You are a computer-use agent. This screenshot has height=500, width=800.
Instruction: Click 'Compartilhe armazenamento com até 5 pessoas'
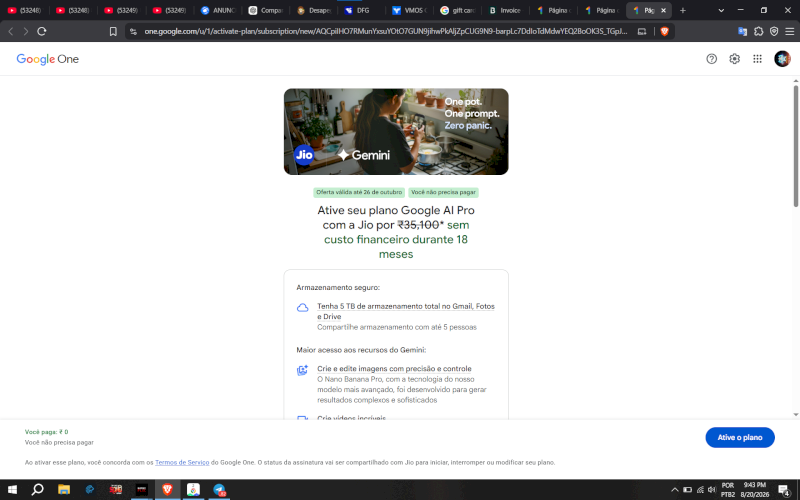coord(396,327)
